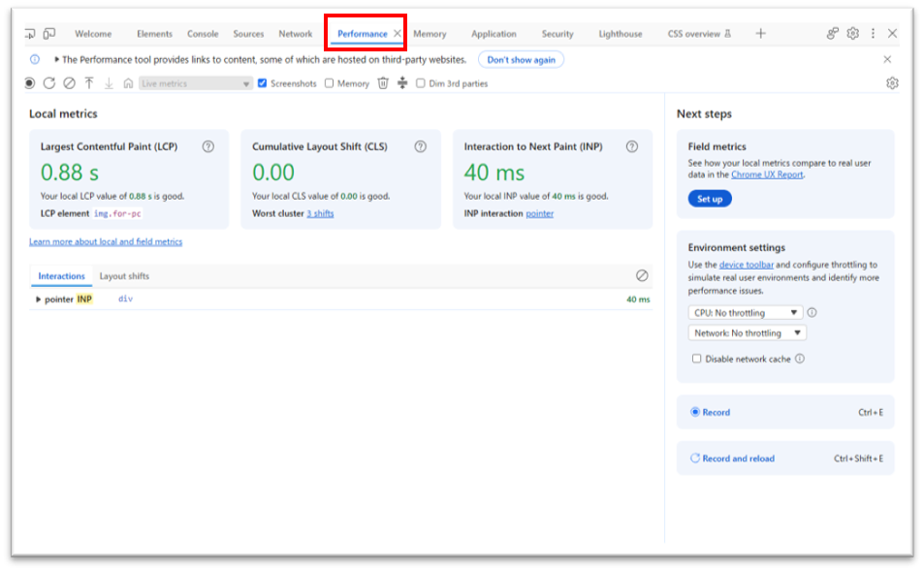Go to landing page via home icon
Viewport: 924px width, 571px height.
(128, 83)
